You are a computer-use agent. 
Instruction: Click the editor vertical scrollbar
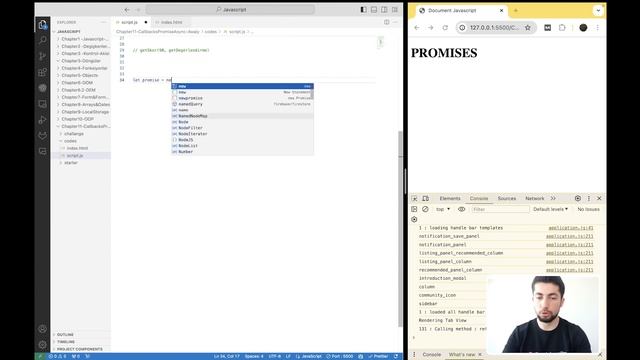click(x=400, y=229)
